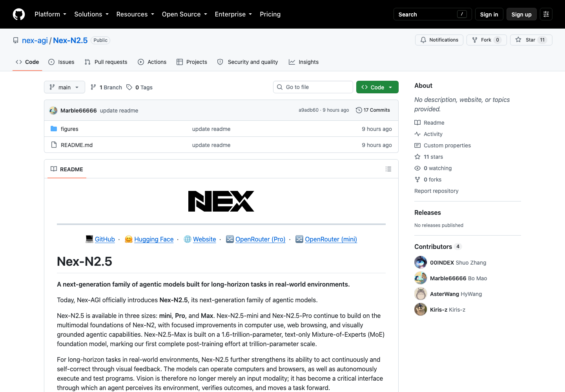
Task: Click the repository icon beside nex-agi
Action: tap(16, 40)
